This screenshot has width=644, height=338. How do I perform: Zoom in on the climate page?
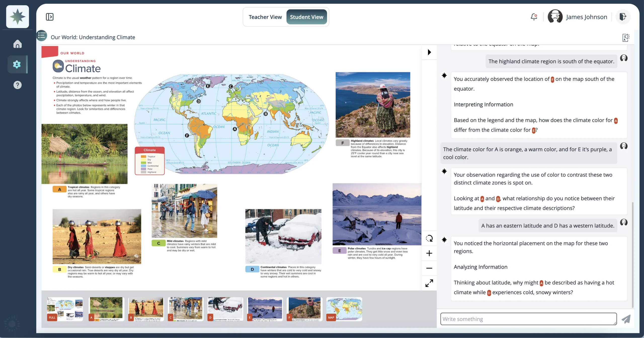429,253
